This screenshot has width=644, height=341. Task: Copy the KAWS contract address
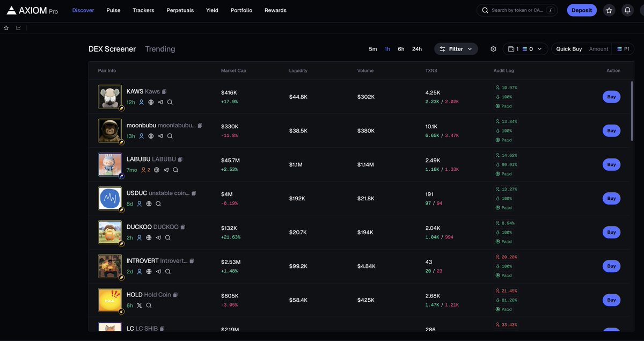coord(165,92)
